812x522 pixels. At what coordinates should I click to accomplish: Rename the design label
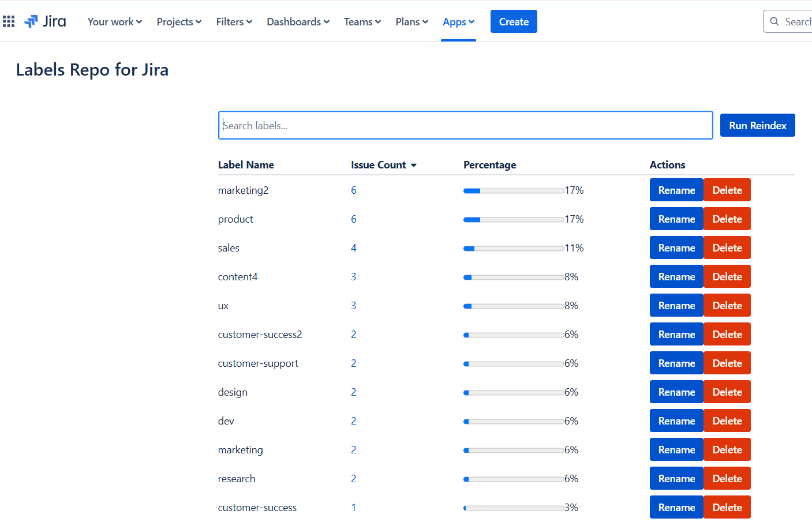click(676, 392)
